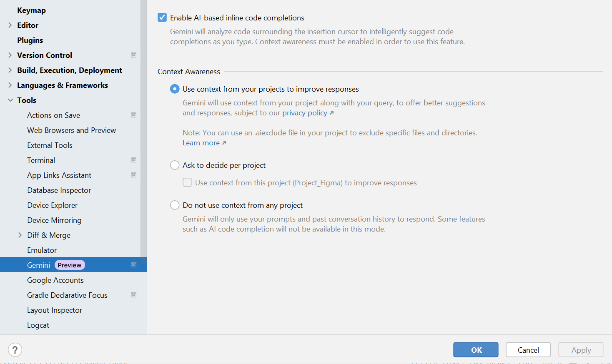Click the icon beside the selected Gemini entry

133,264
